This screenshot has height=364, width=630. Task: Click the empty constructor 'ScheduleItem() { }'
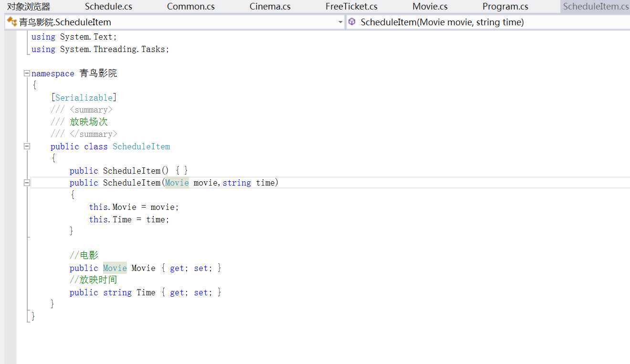pos(146,171)
